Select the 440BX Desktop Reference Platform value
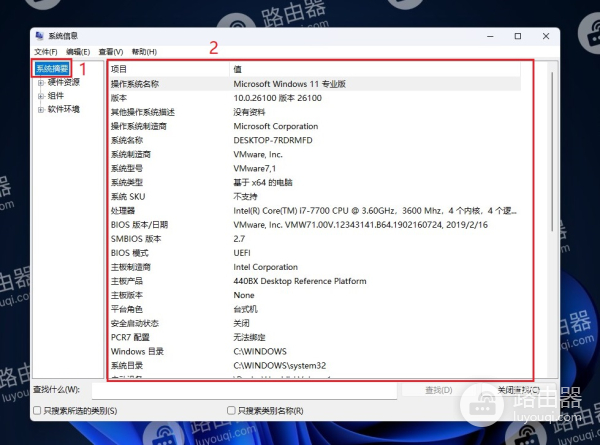 point(300,281)
